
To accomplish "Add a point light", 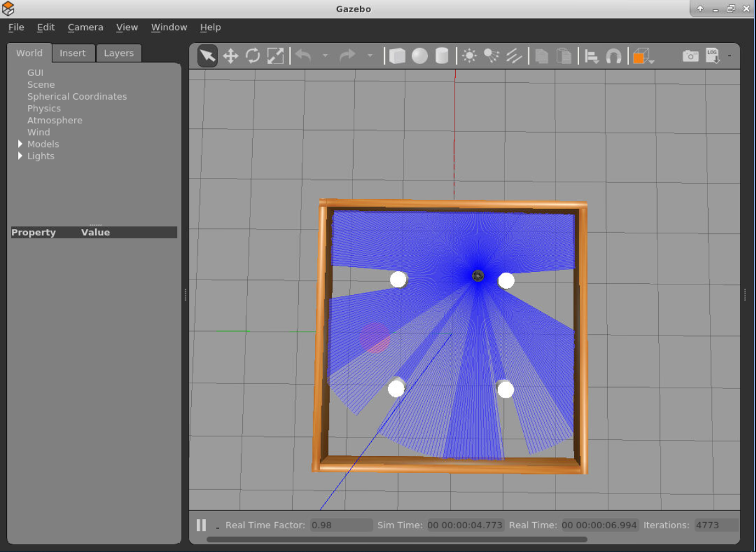I will (470, 57).
